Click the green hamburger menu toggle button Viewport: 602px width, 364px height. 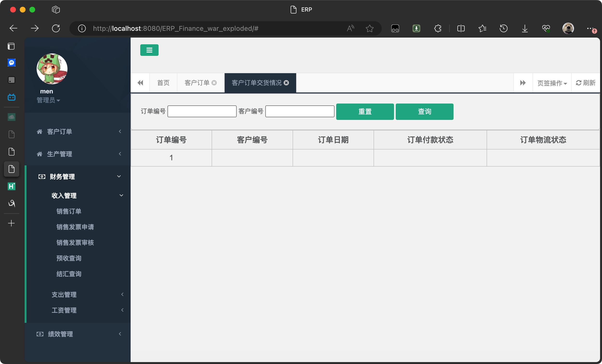pyautogui.click(x=149, y=50)
